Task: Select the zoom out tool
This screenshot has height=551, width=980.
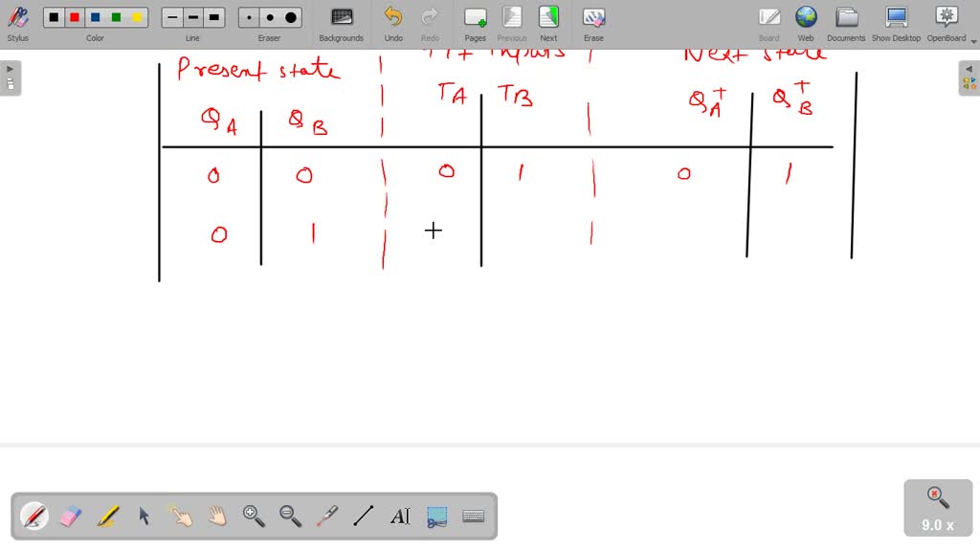Action: coord(289,517)
